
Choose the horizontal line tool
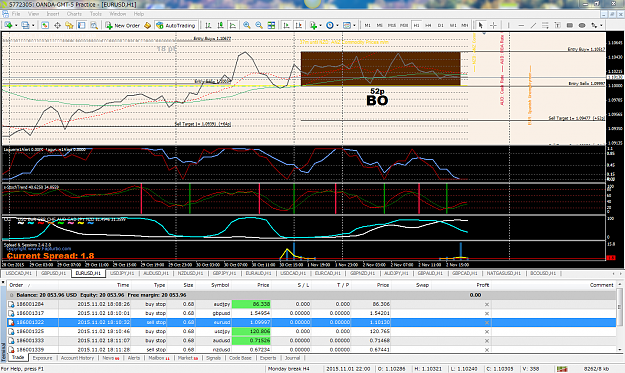pyautogui.click(x=521, y=25)
